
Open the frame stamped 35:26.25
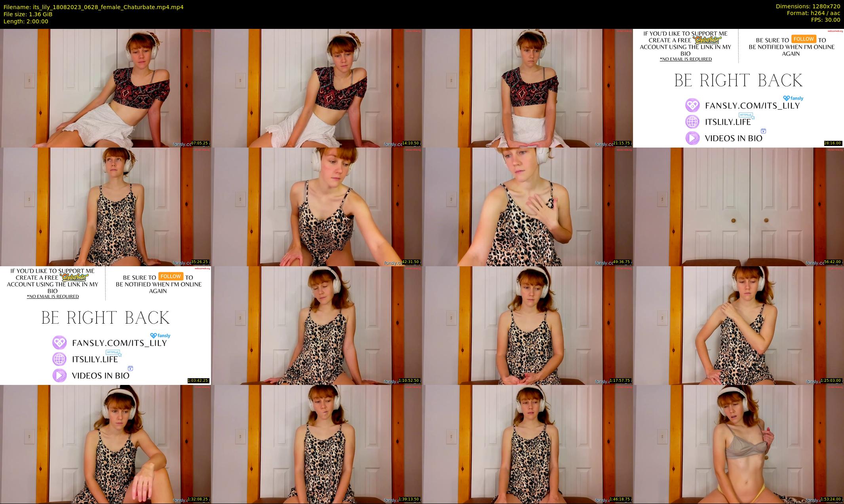click(x=105, y=207)
